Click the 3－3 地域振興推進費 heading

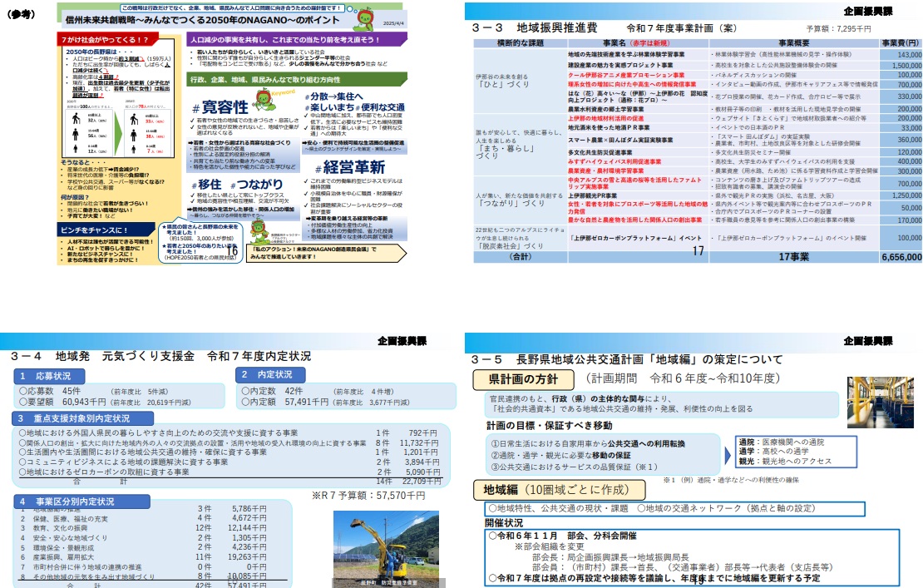tap(535, 27)
